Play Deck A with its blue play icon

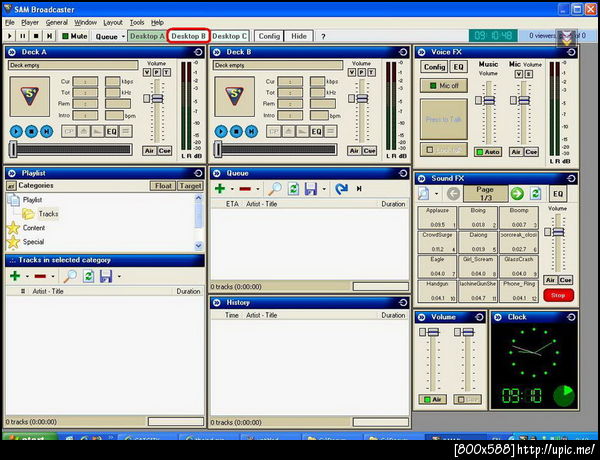[16, 132]
